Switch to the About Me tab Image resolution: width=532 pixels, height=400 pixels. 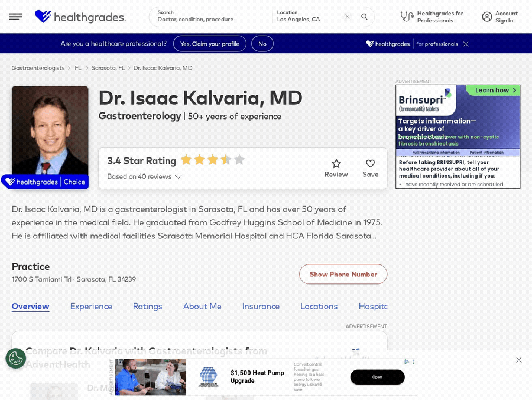point(202,307)
